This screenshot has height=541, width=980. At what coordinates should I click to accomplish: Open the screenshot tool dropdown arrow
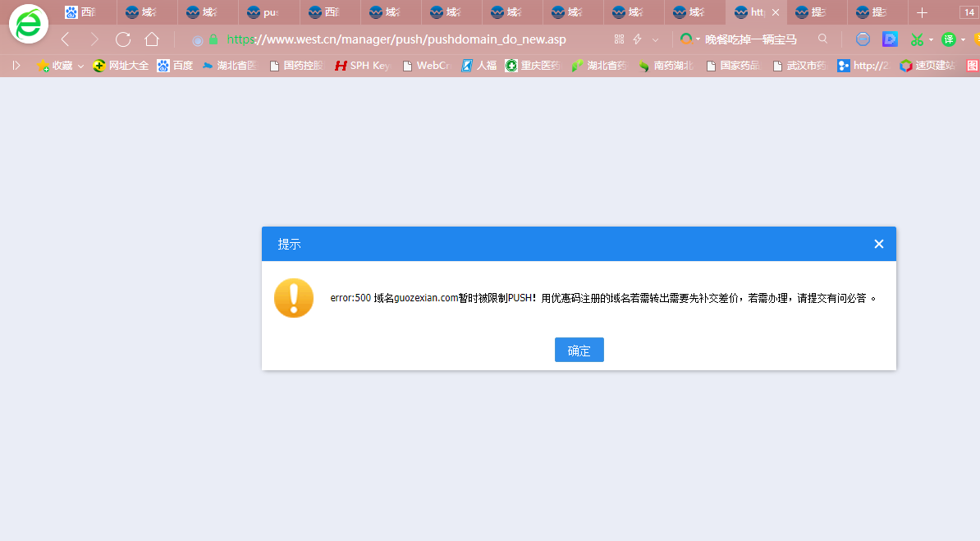click(931, 39)
